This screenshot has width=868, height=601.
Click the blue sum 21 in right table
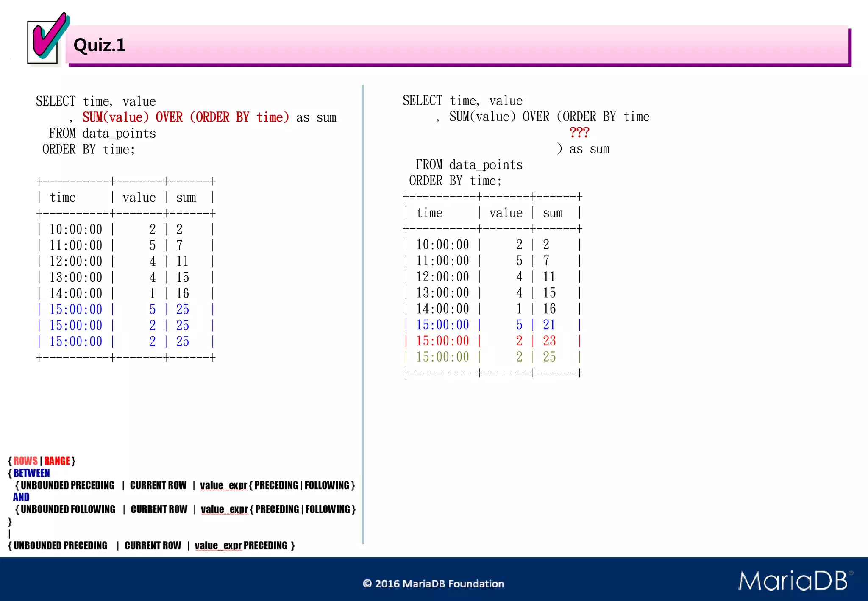pyautogui.click(x=549, y=325)
